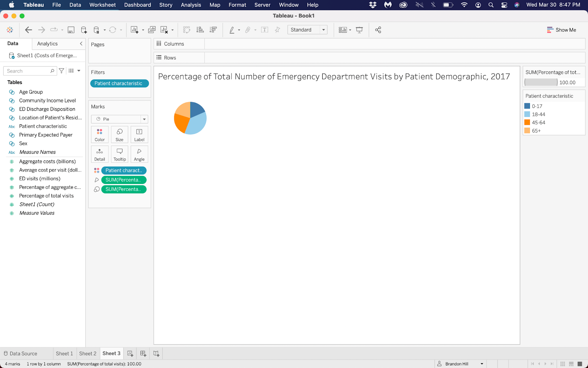Sort descending toolbar icon
This screenshot has width=588, height=368.
click(x=213, y=30)
